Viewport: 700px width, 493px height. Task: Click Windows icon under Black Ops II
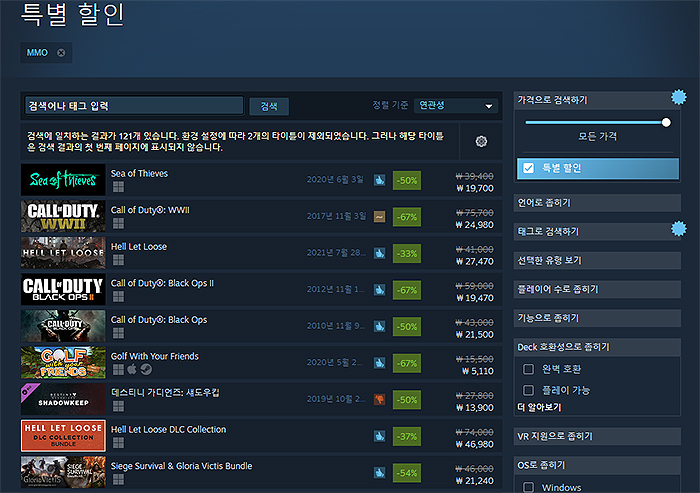pyautogui.click(x=118, y=297)
